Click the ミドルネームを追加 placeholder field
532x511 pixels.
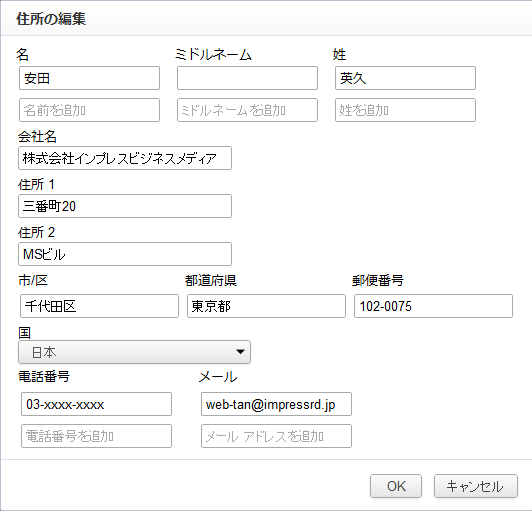[247, 110]
